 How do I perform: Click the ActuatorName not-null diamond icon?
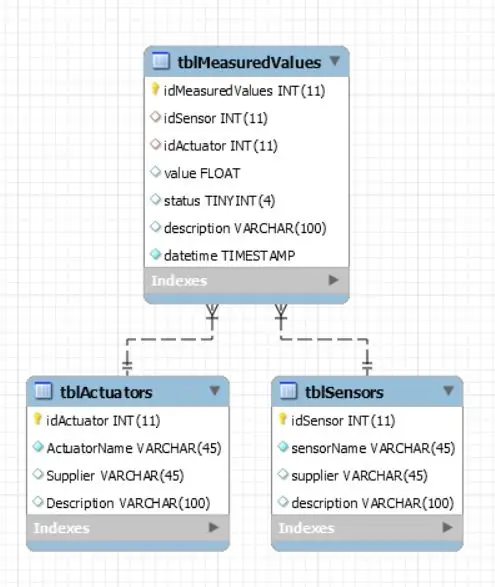[38, 447]
